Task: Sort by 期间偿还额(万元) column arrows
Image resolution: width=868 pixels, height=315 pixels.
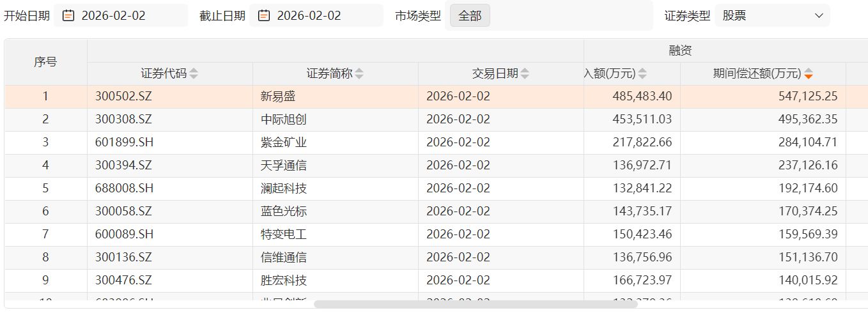Action: 809,74
